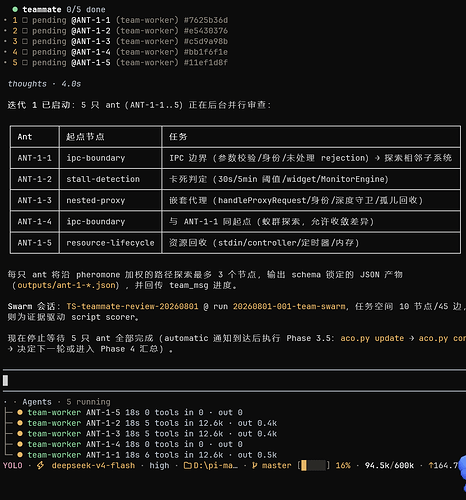
Task: Click the 任务 column header
Action: [311, 137]
